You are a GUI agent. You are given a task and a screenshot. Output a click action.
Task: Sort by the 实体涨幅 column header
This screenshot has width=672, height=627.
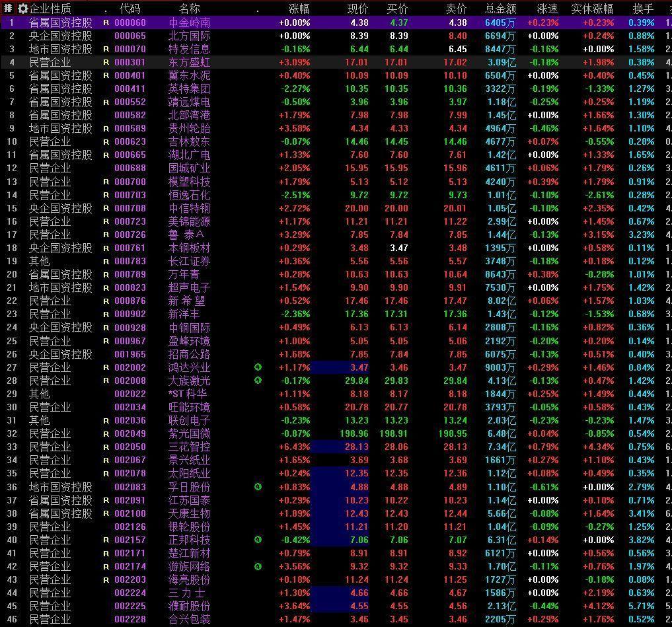coord(592,9)
